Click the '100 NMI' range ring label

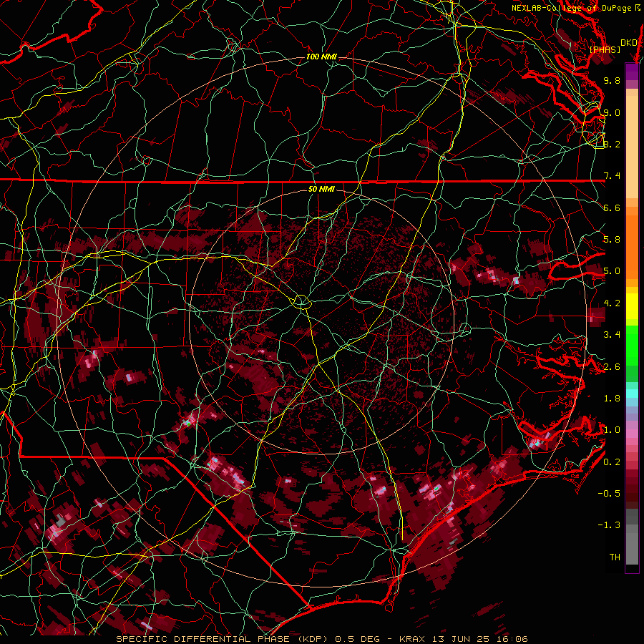tap(321, 57)
